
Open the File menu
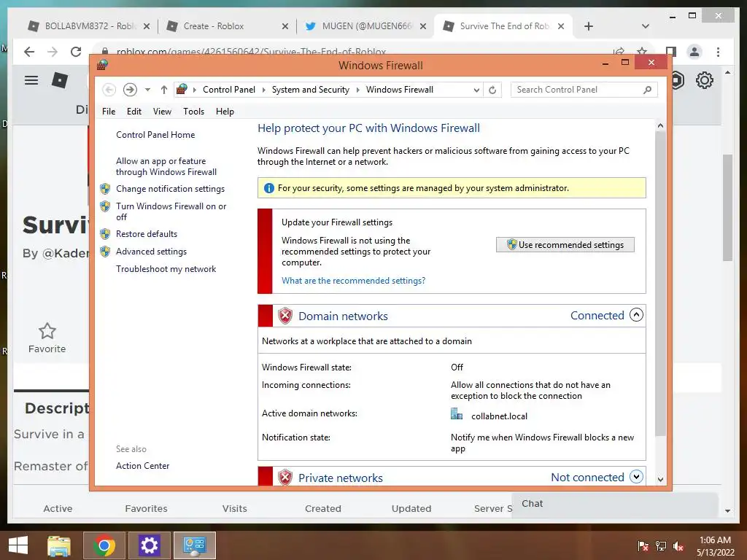tap(109, 112)
